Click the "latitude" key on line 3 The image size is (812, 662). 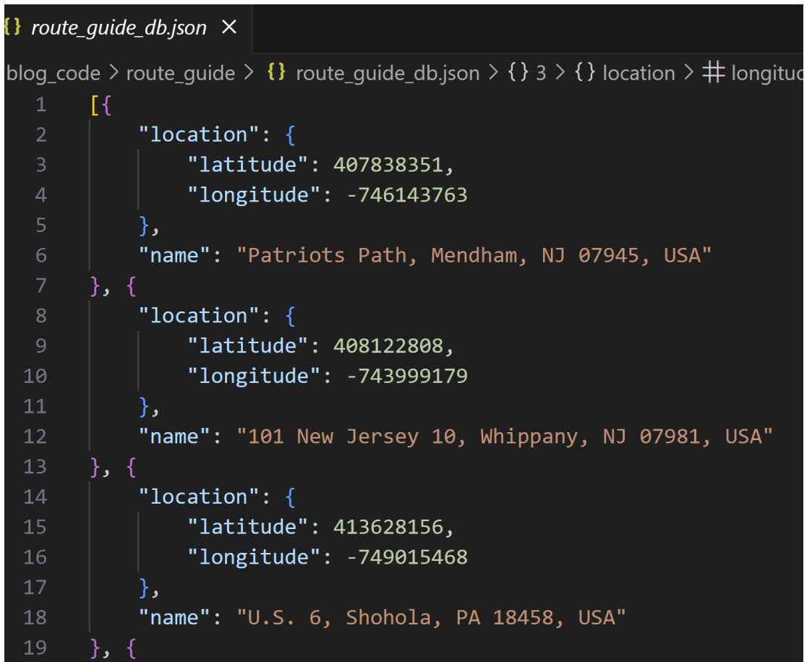pos(247,165)
